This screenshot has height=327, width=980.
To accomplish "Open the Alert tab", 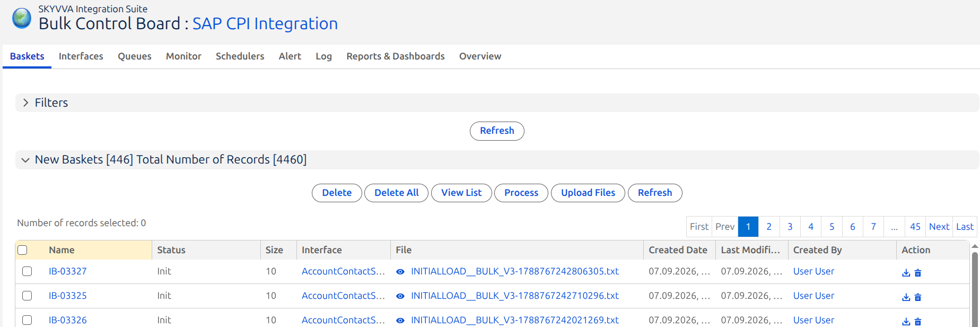I will pyautogui.click(x=290, y=56).
